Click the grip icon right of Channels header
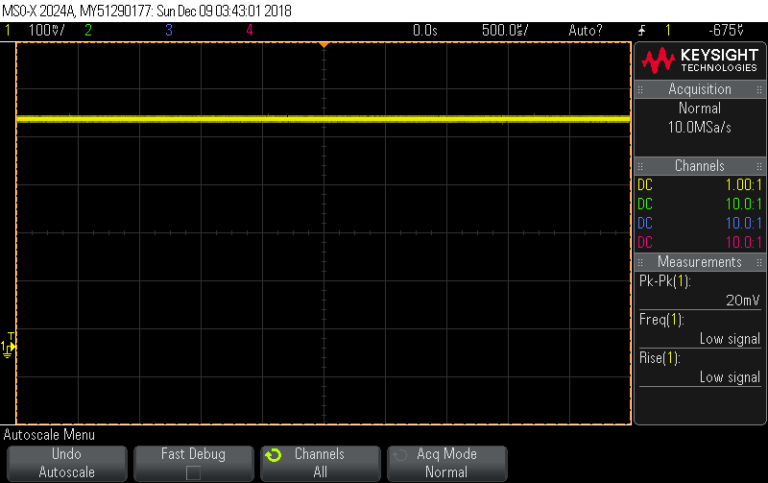The height and width of the screenshot is (483, 768). (x=759, y=167)
